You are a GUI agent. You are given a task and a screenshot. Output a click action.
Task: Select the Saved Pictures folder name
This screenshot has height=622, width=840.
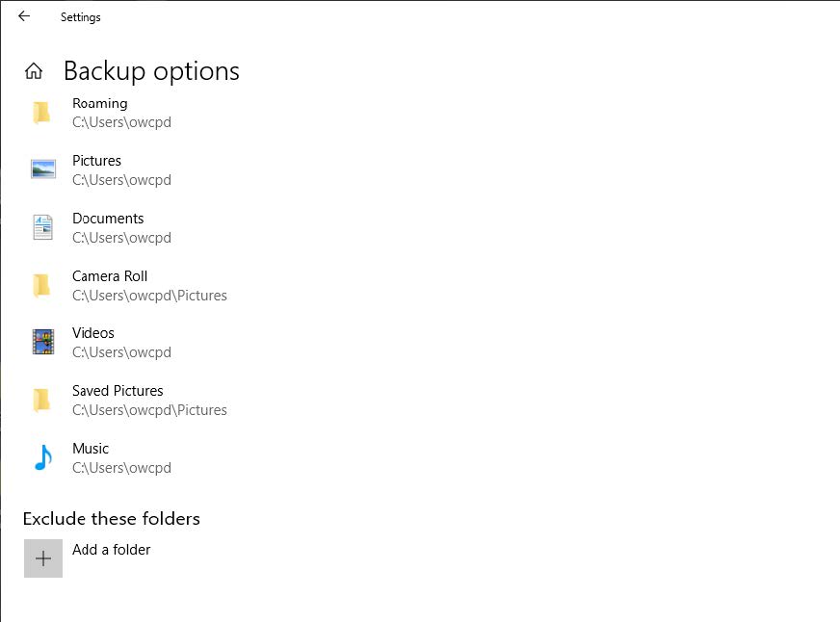click(x=118, y=391)
